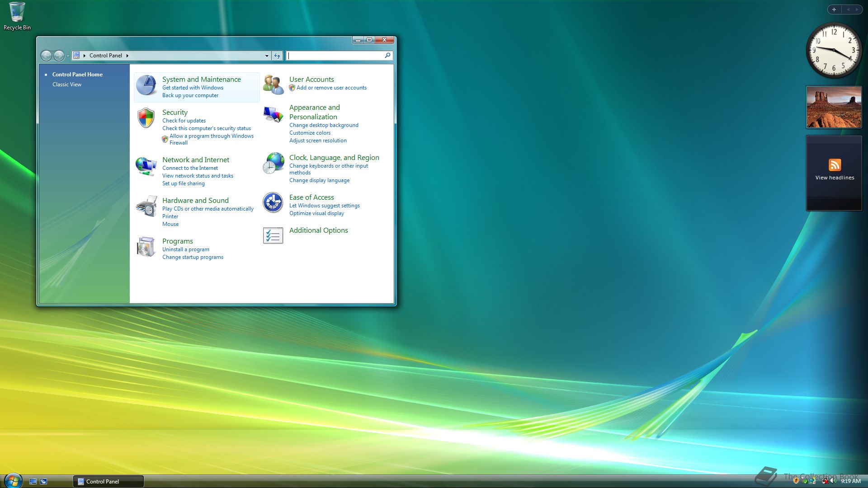The image size is (868, 488).
Task: Click the address bar folder icon
Action: click(x=76, y=56)
